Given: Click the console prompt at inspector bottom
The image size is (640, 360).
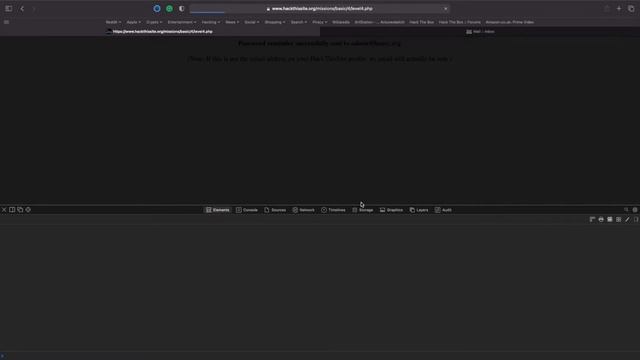Looking at the screenshot, I should pos(320,356).
